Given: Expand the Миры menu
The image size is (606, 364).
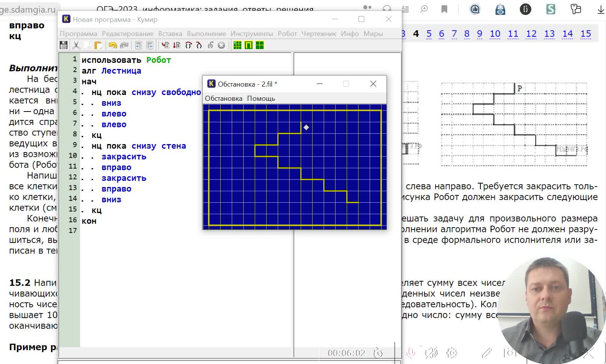Looking at the screenshot, I should coord(373,34).
